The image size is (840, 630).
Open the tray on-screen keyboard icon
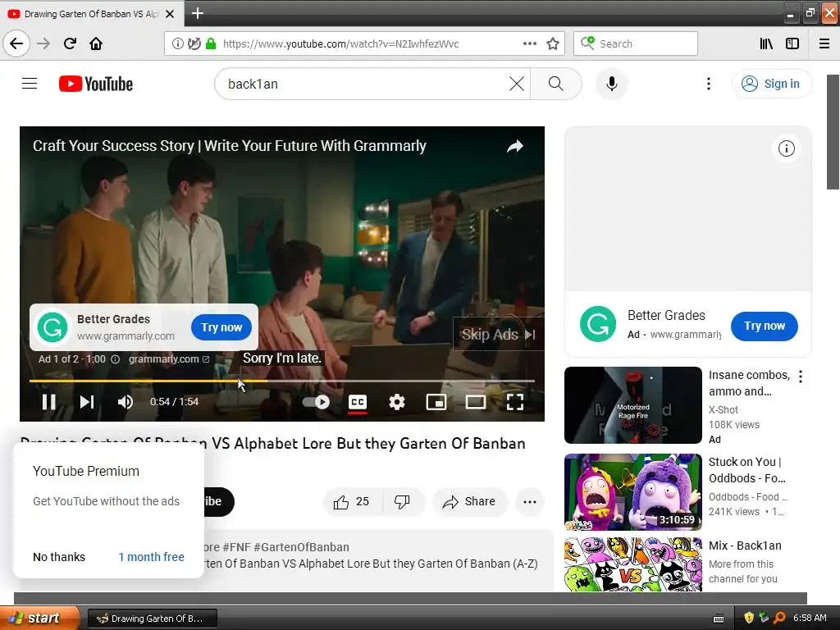click(x=719, y=619)
